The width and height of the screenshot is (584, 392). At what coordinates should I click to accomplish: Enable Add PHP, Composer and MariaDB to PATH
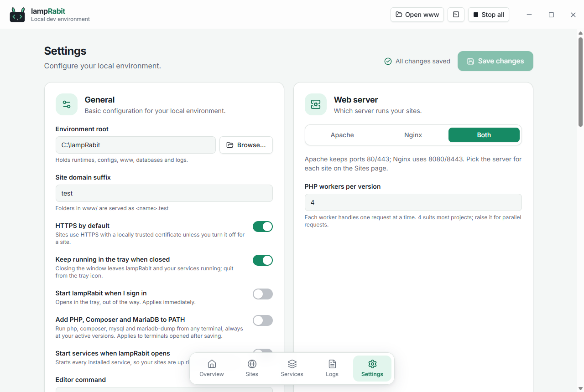click(263, 320)
